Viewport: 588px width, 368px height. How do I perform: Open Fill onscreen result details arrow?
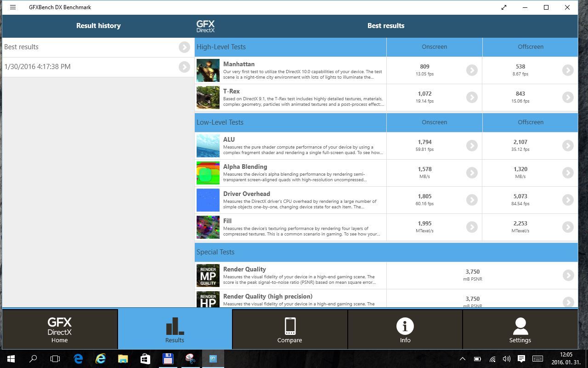coord(472,227)
